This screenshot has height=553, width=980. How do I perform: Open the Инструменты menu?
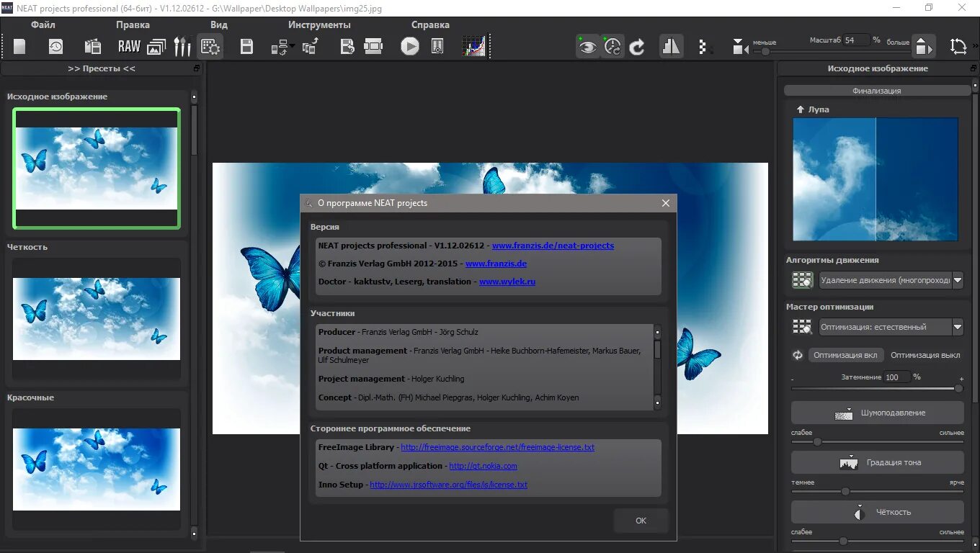(319, 24)
